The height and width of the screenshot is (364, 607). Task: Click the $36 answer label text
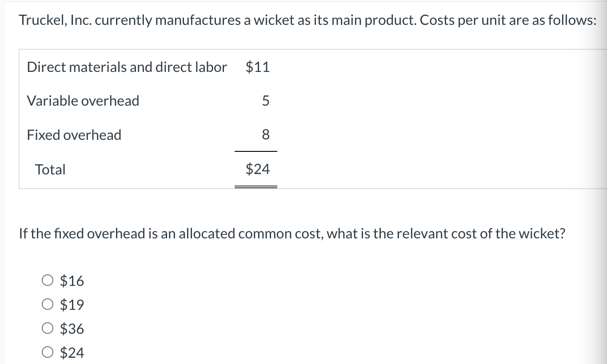[72, 328]
